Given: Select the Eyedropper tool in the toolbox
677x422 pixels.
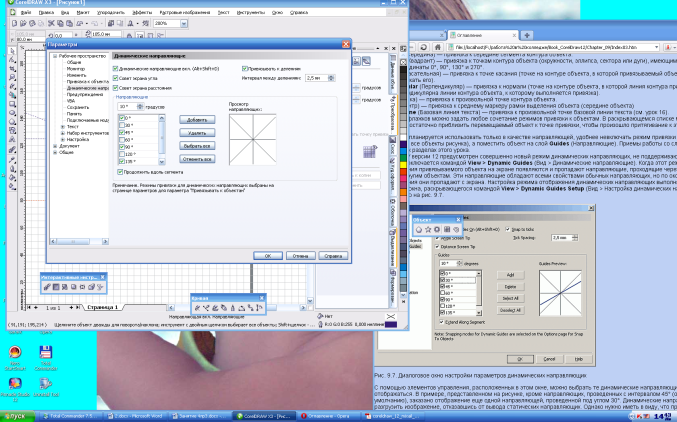Looking at the screenshot, I should coord(12,160).
